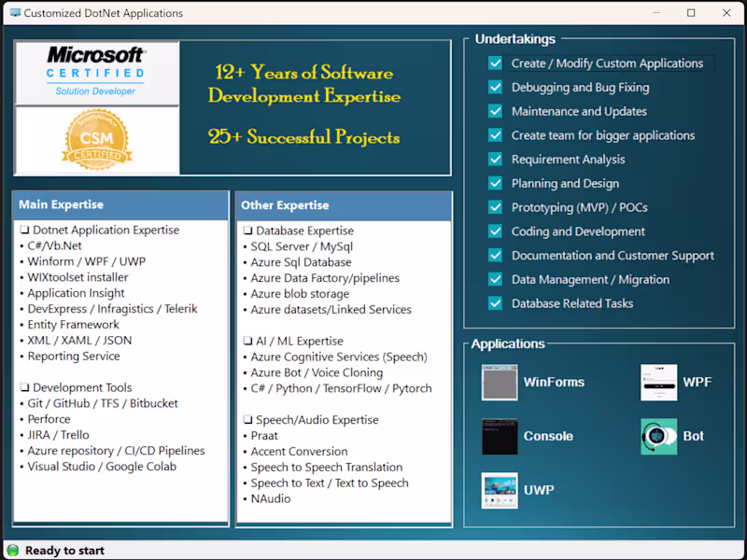
Task: Uncheck the Requirement Analysis checkbox
Action: [x=495, y=159]
